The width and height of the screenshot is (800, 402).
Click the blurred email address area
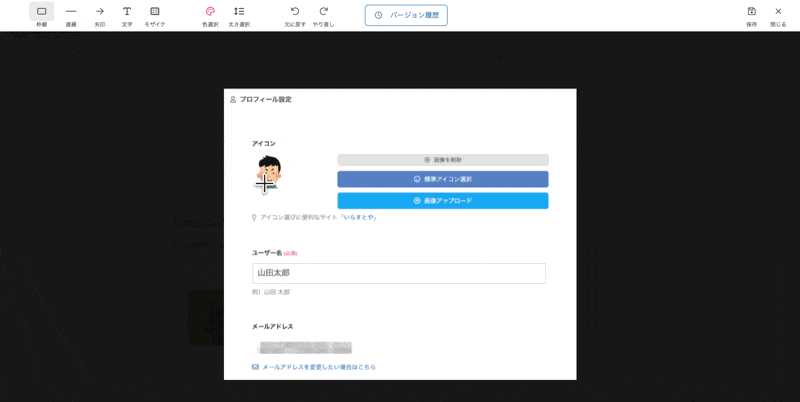click(304, 347)
